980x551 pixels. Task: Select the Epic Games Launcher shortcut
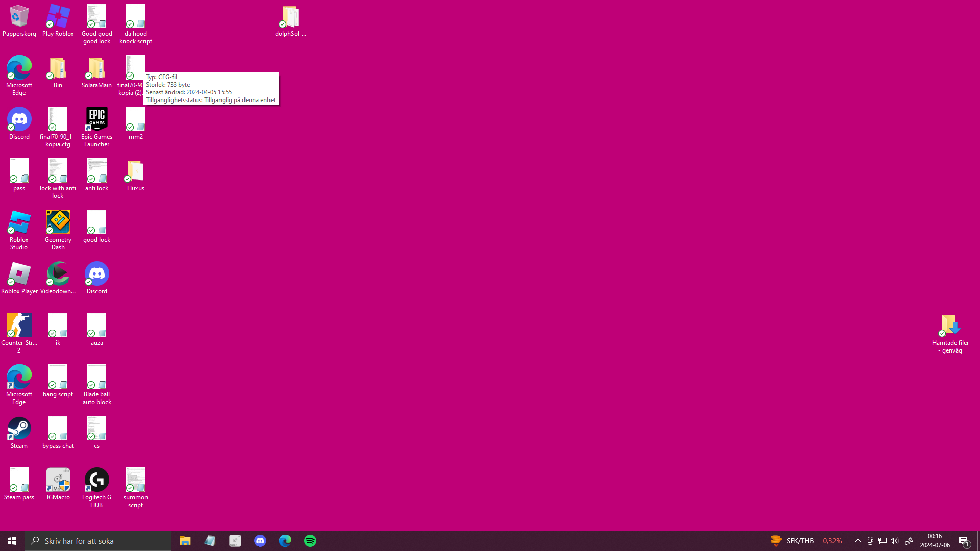point(96,128)
